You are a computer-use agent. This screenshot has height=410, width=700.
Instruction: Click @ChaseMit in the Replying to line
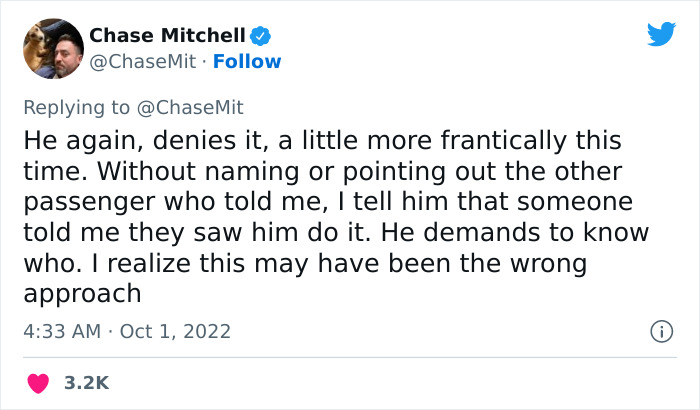pyautogui.click(x=199, y=107)
